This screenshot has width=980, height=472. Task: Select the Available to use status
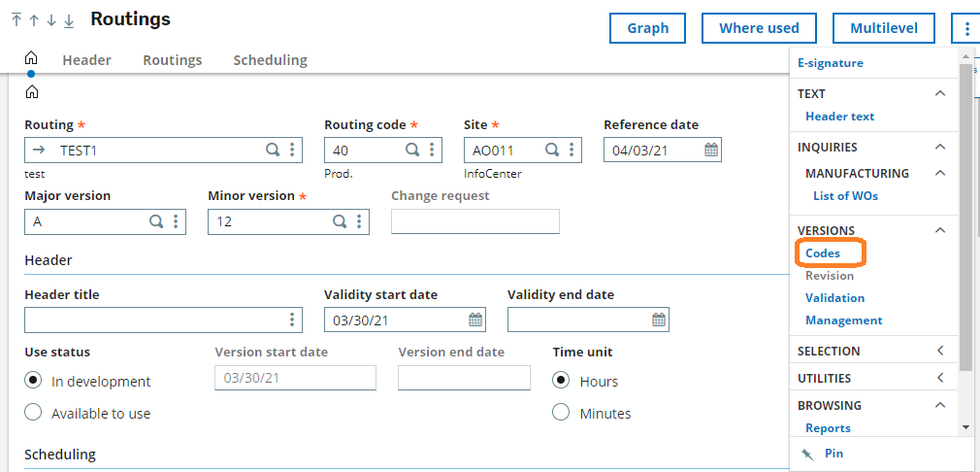click(33, 413)
